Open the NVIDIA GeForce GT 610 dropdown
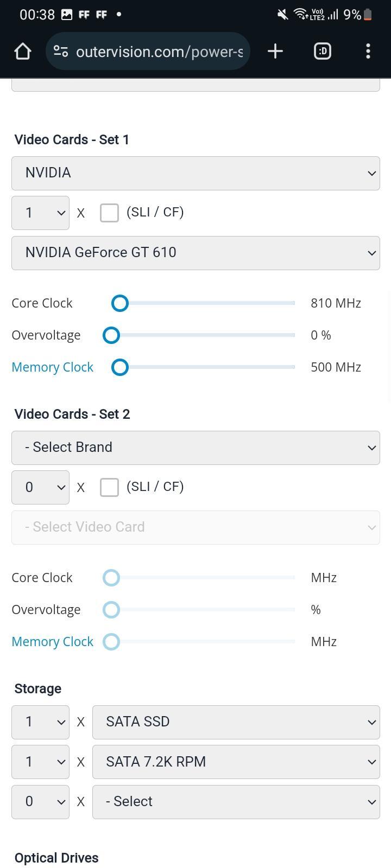 (195, 253)
